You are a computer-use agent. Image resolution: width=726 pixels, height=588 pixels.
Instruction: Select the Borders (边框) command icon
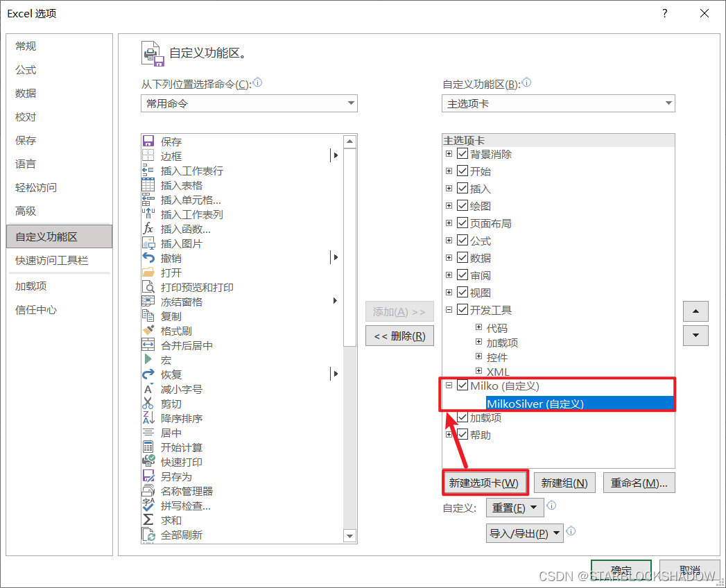tap(148, 155)
